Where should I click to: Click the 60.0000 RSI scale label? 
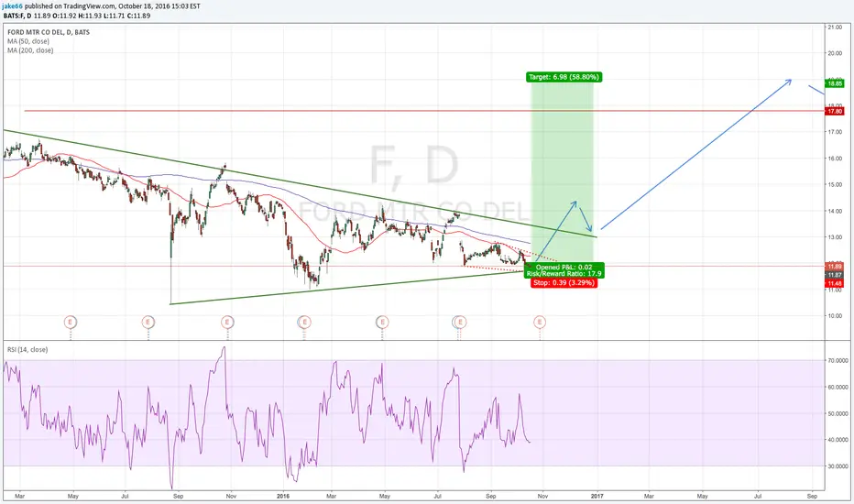pos(838,388)
